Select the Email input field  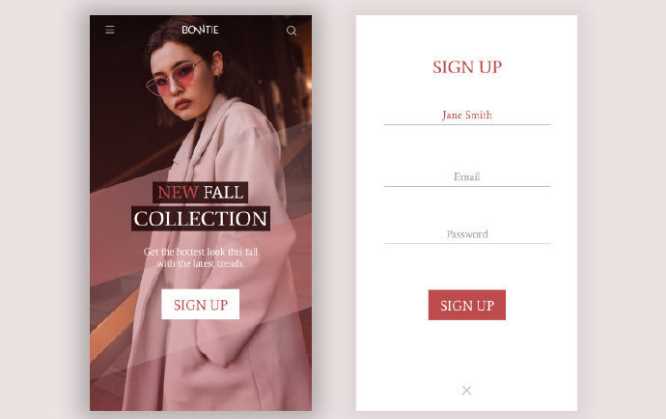point(467,177)
